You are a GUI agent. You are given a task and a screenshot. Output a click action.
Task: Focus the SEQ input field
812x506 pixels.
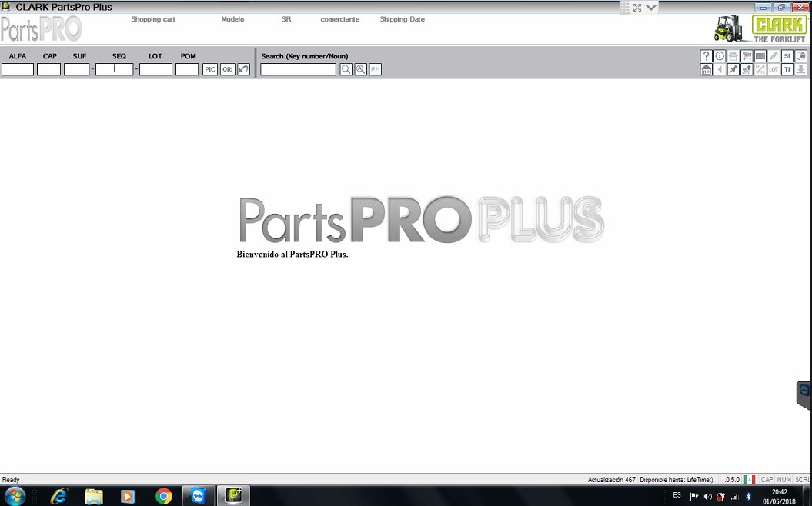115,69
